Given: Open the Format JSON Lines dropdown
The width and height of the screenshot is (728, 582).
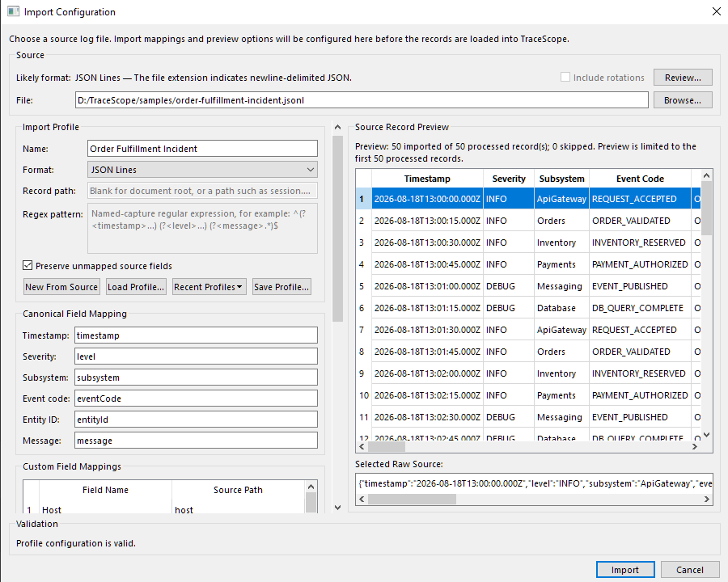Looking at the screenshot, I should tap(202, 170).
